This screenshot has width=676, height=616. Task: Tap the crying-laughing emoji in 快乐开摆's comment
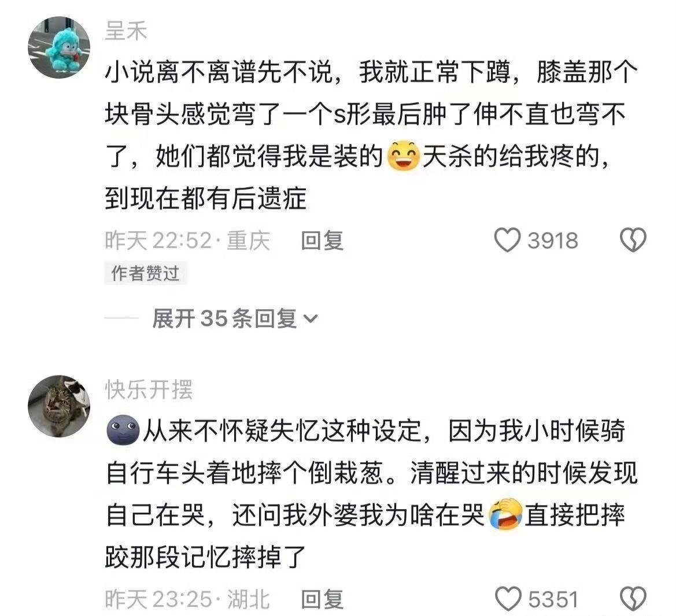(x=506, y=514)
